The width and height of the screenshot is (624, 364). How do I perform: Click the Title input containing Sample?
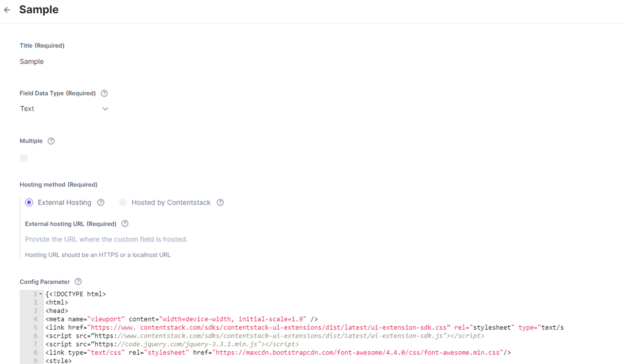(32, 61)
